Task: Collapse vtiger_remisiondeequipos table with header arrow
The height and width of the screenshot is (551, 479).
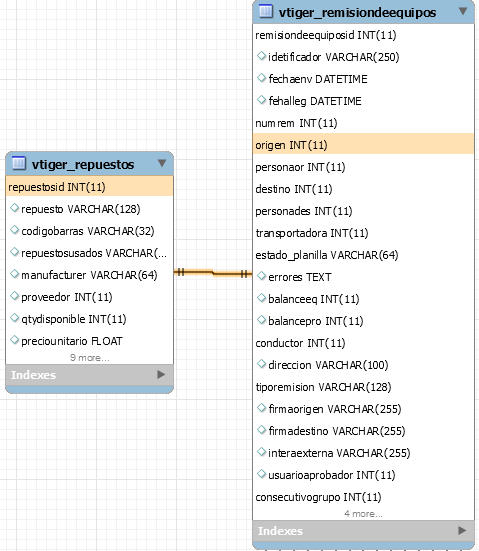Action: click(463, 11)
